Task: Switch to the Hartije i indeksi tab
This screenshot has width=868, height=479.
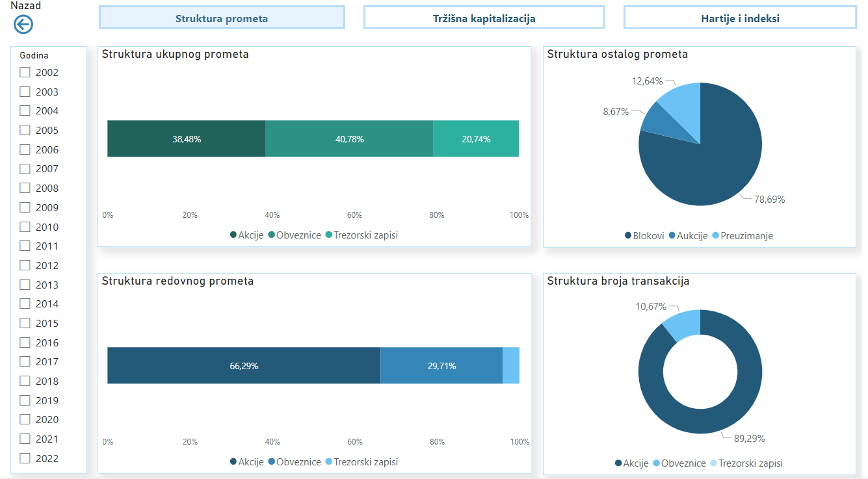Action: (x=740, y=18)
